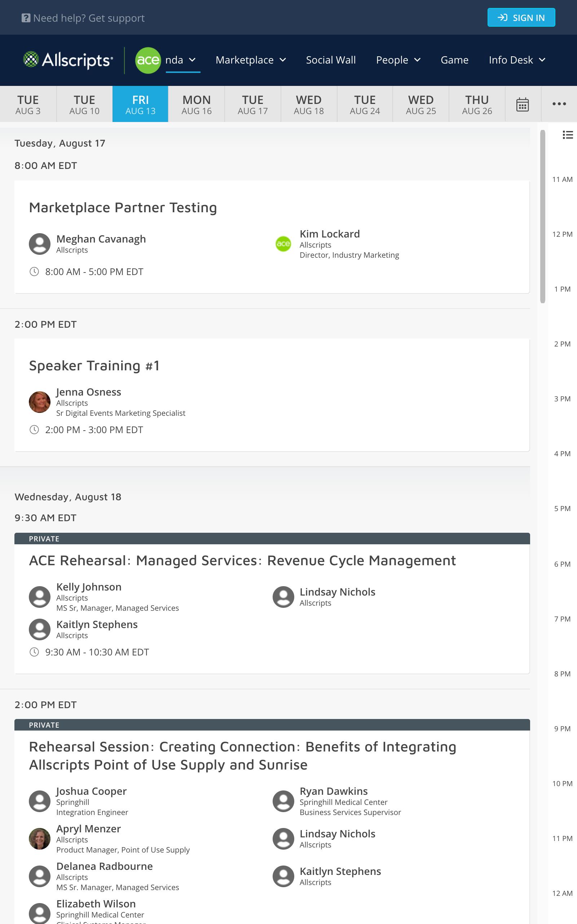Image resolution: width=577 pixels, height=924 pixels.
Task: Click the help question mark icon
Action: click(26, 18)
